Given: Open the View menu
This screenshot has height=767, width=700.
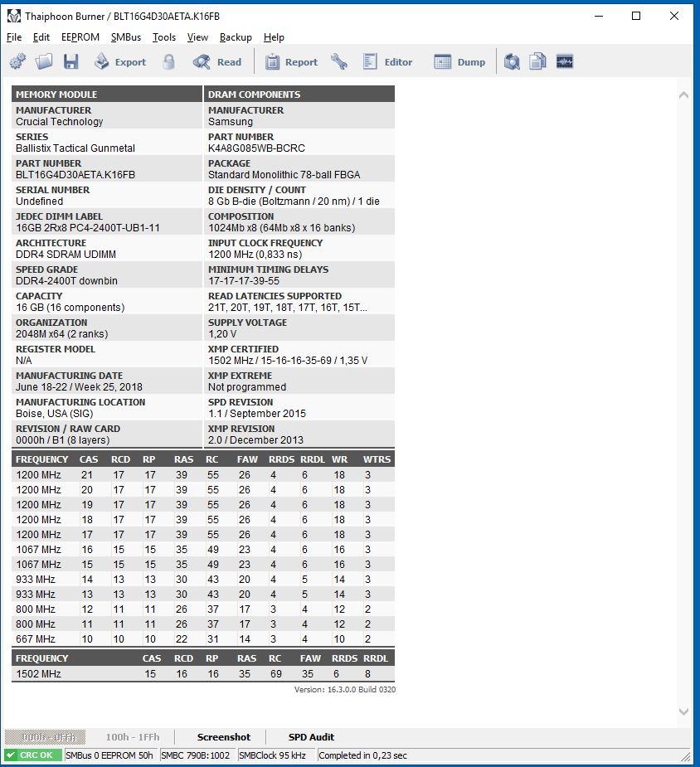Looking at the screenshot, I should point(197,37).
